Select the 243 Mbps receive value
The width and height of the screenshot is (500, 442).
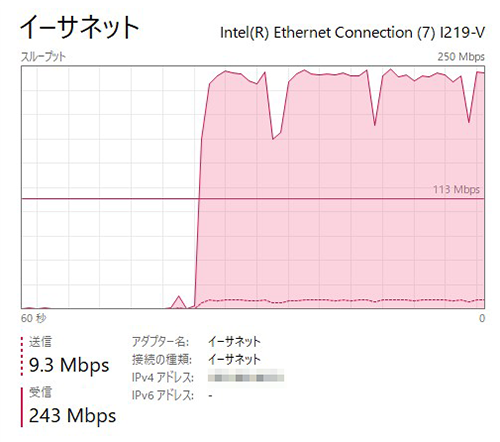click(72, 416)
